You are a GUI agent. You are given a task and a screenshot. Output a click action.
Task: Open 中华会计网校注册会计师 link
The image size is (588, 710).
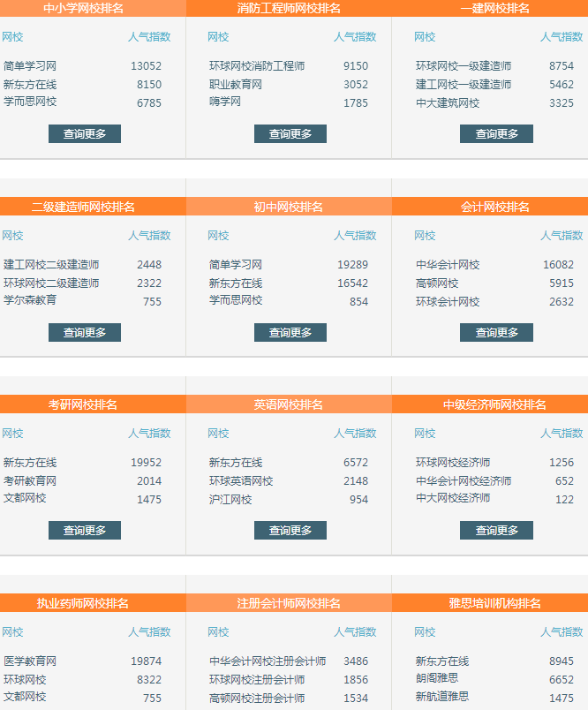(x=268, y=661)
